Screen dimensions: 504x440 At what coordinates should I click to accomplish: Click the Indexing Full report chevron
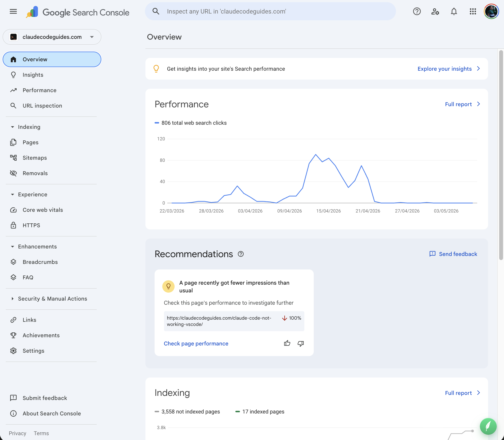pyautogui.click(x=478, y=393)
